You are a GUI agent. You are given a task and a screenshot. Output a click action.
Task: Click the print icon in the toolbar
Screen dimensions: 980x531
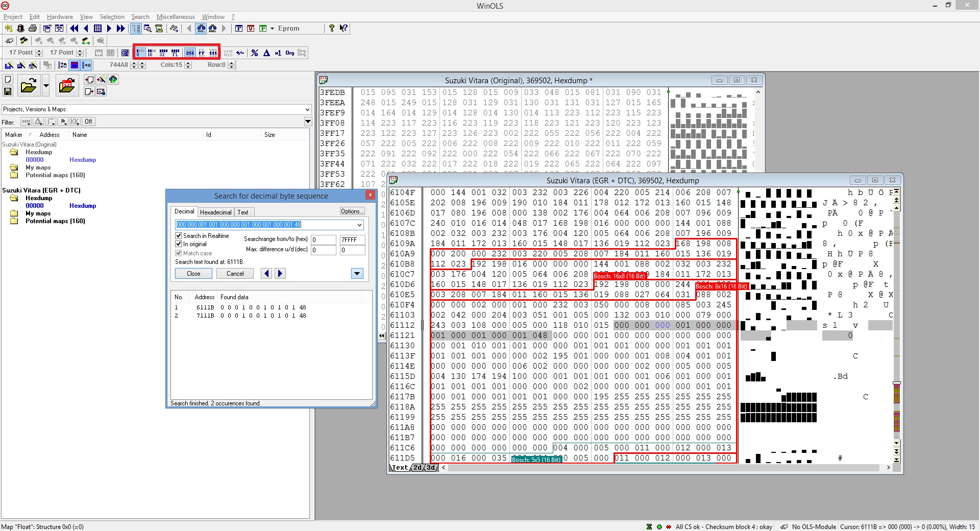(x=33, y=29)
